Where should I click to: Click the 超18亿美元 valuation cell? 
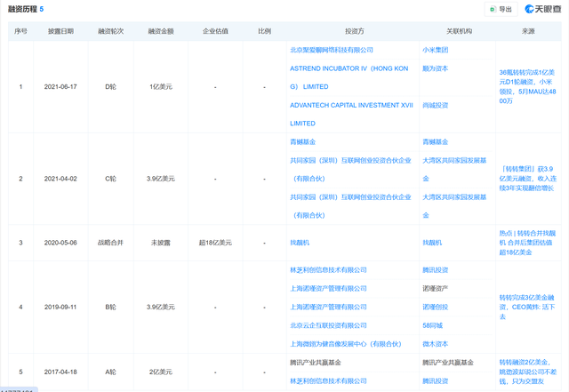tap(215, 243)
